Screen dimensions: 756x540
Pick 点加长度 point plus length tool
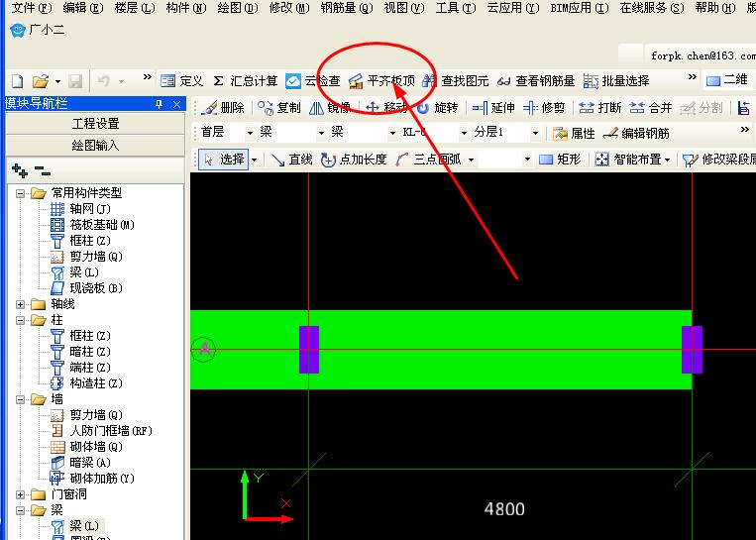(x=354, y=160)
